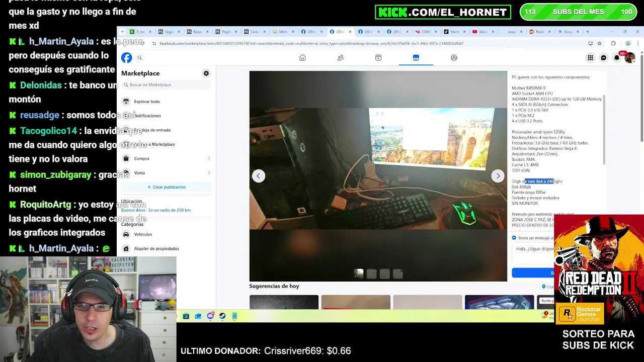Image resolution: width=644 pixels, height=362 pixels.
Task: Switch to the TikTok tab
Action: tap(455, 32)
